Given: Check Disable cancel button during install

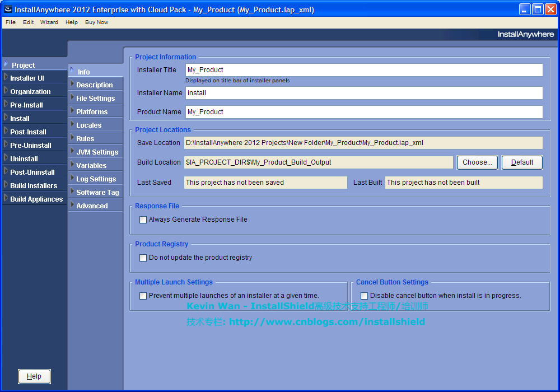Looking at the screenshot, I should tap(365, 296).
